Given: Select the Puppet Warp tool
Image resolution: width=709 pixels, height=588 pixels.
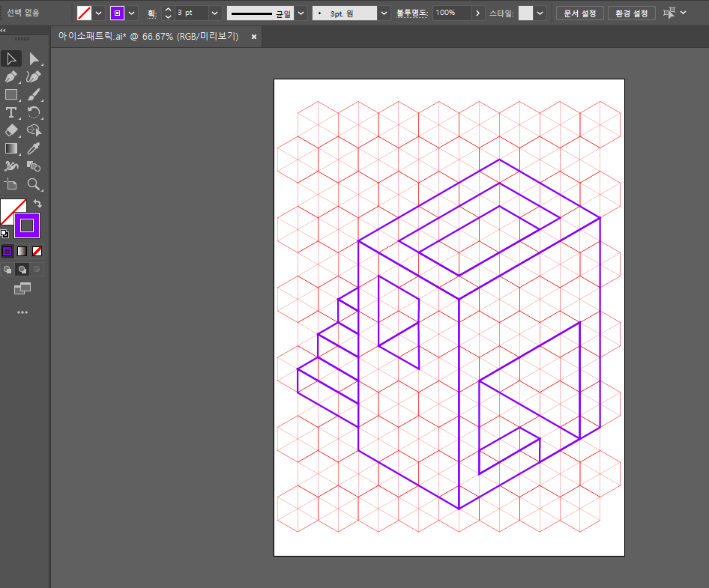Looking at the screenshot, I should click(x=11, y=166).
